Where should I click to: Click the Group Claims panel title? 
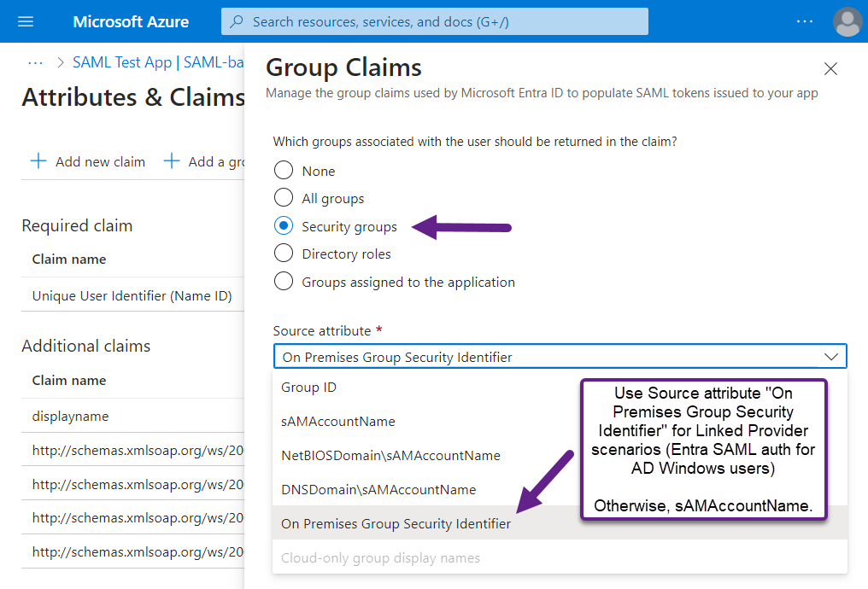pyautogui.click(x=343, y=67)
